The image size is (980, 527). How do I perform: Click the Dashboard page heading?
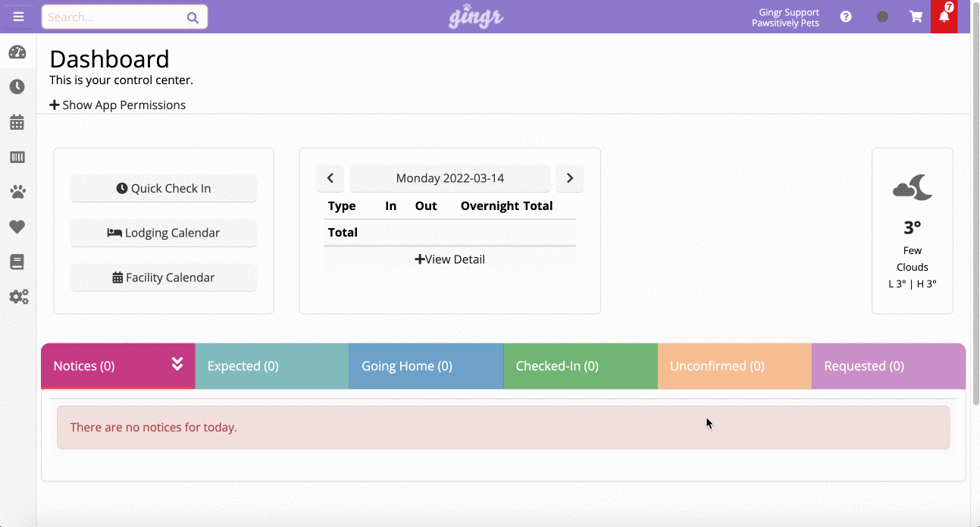[x=109, y=59]
